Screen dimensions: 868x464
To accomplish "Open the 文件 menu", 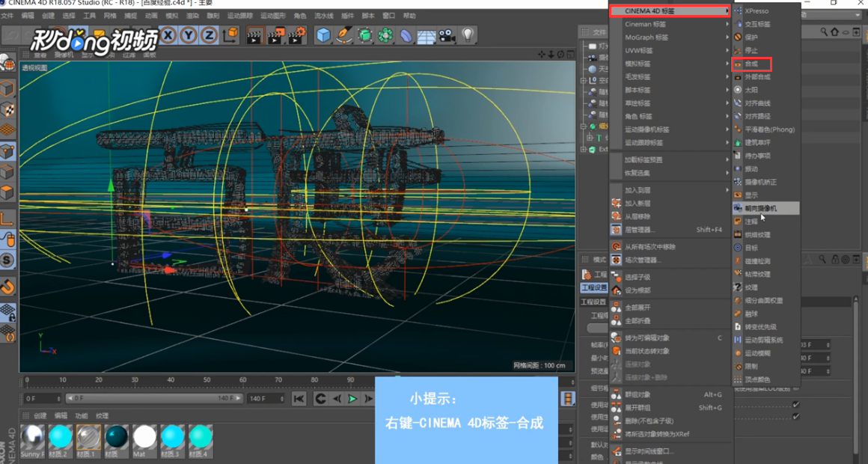I will 7,16.
